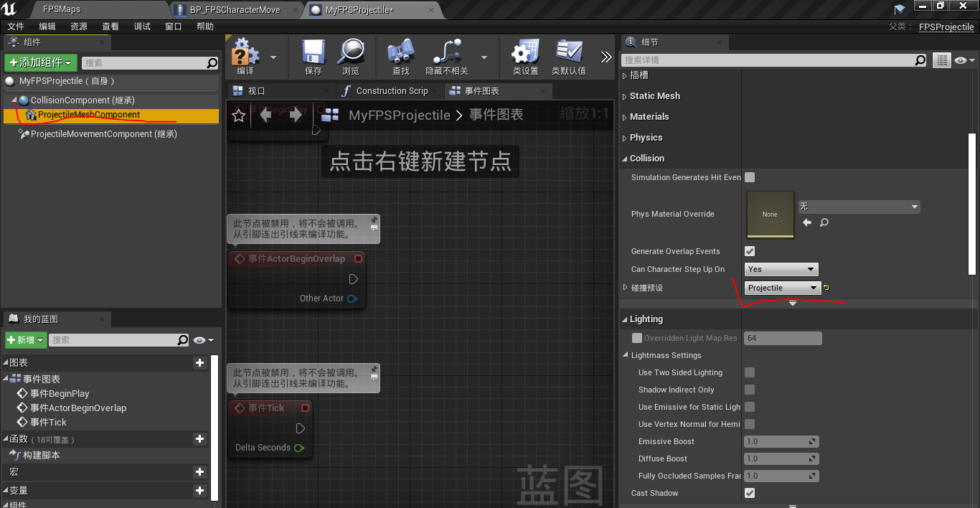Uncheck the Cast Shadow checkbox
The height and width of the screenshot is (508, 980).
click(750, 493)
